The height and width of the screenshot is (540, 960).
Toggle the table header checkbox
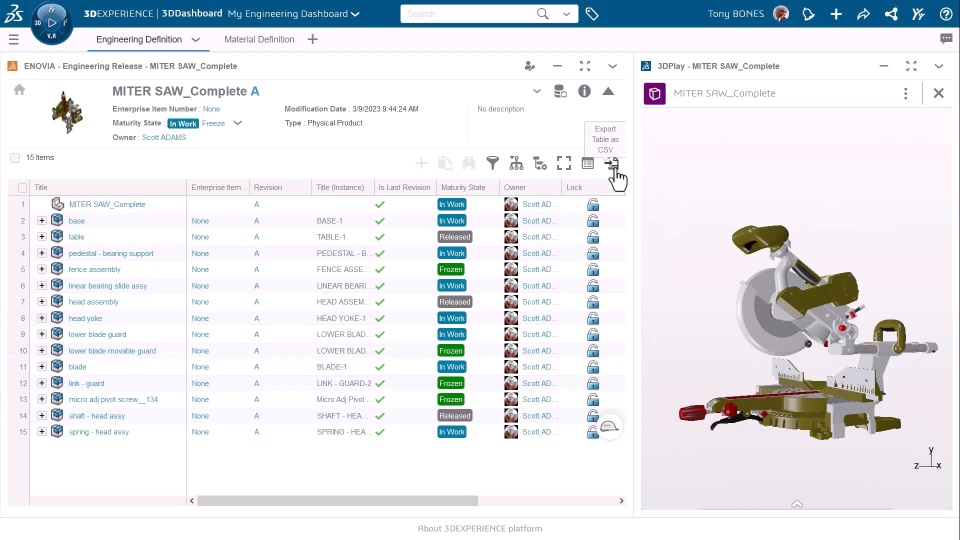click(x=23, y=188)
